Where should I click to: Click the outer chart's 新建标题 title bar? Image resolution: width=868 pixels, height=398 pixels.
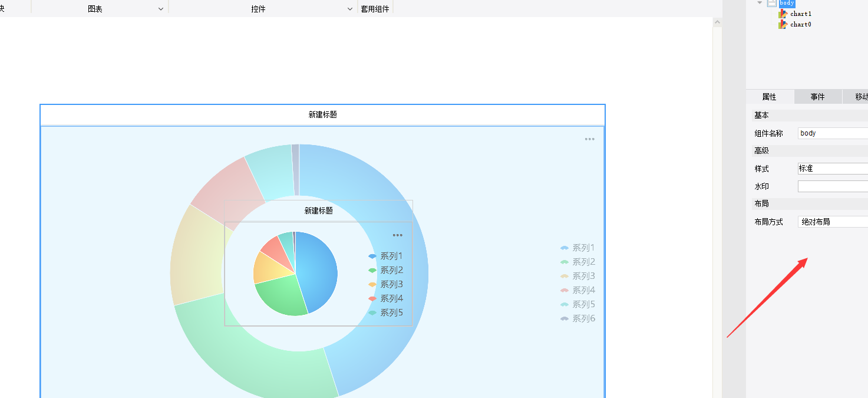[322, 114]
